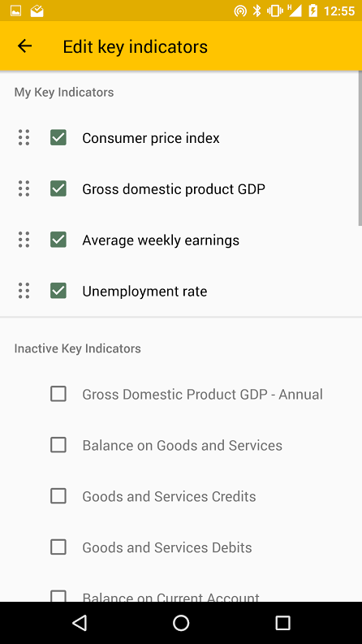Grab the drag handle beside Consumer price index

[x=24, y=137]
